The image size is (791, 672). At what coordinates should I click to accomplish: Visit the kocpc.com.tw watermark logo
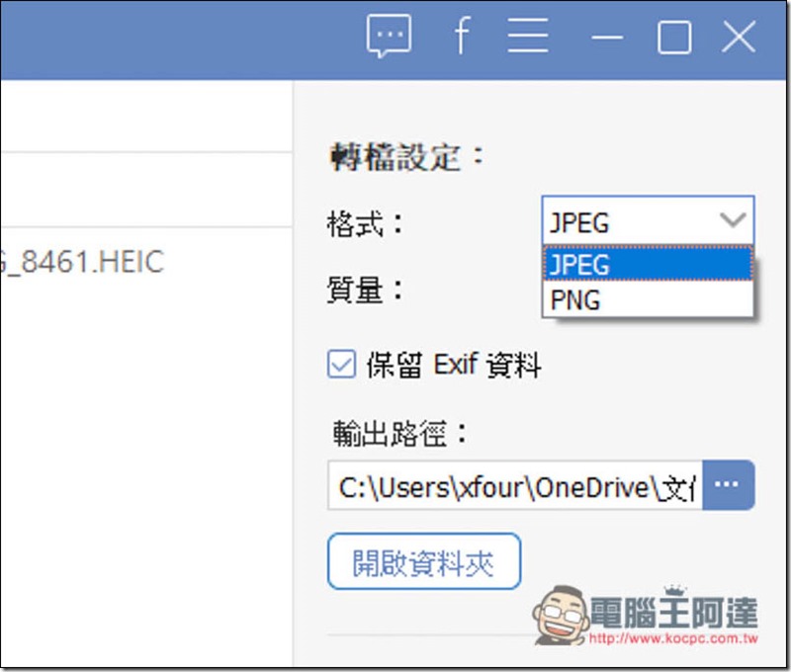(647, 616)
